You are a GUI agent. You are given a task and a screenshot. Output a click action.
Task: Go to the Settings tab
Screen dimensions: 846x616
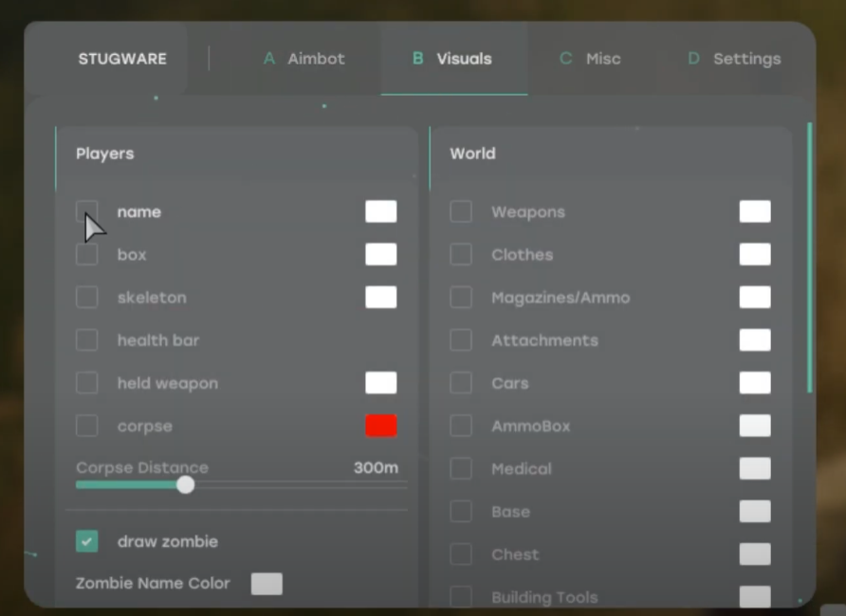coord(735,59)
